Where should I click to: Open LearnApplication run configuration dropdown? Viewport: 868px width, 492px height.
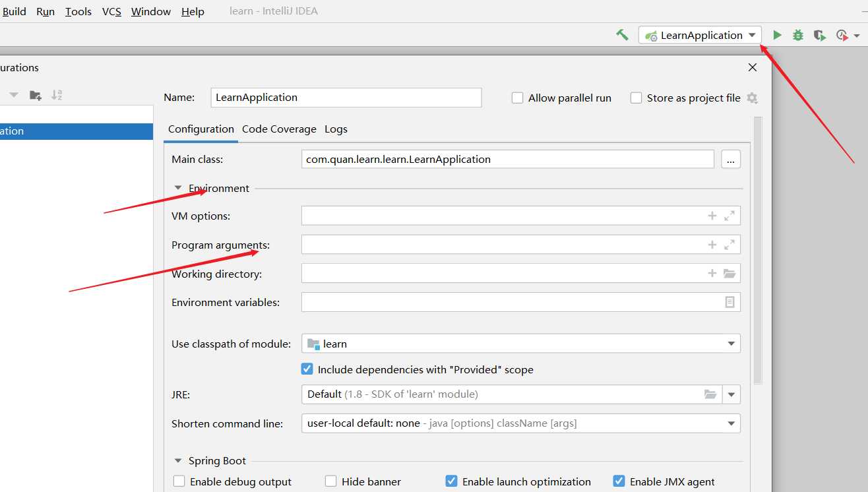coord(700,35)
